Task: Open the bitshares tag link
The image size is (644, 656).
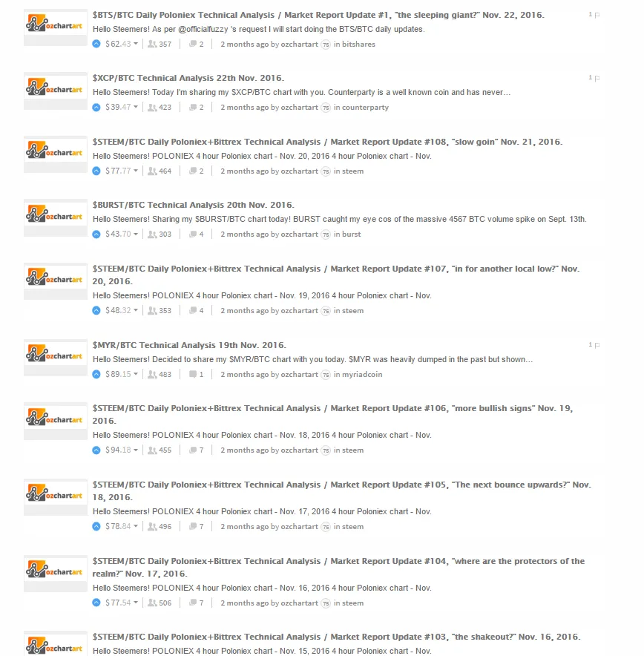Action: tap(358, 45)
